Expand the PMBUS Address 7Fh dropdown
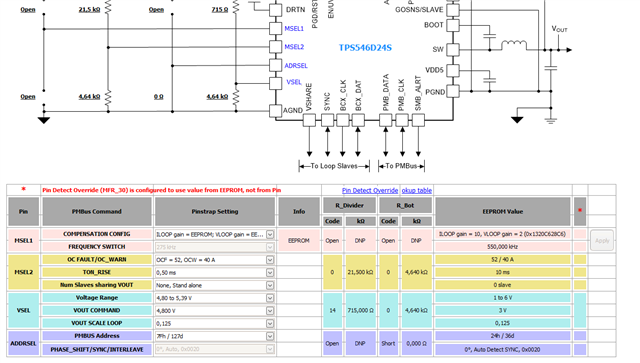The height and width of the screenshot is (363, 640). click(215, 336)
